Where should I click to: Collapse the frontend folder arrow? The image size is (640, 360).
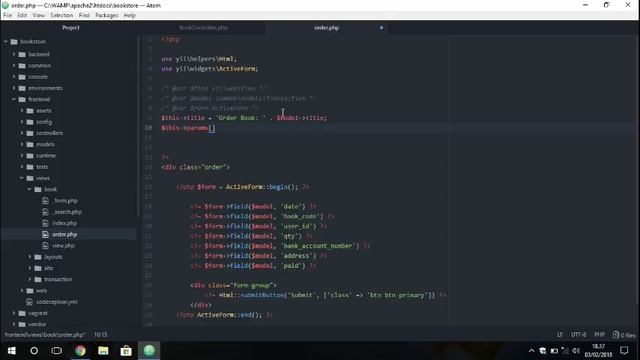click(14, 99)
